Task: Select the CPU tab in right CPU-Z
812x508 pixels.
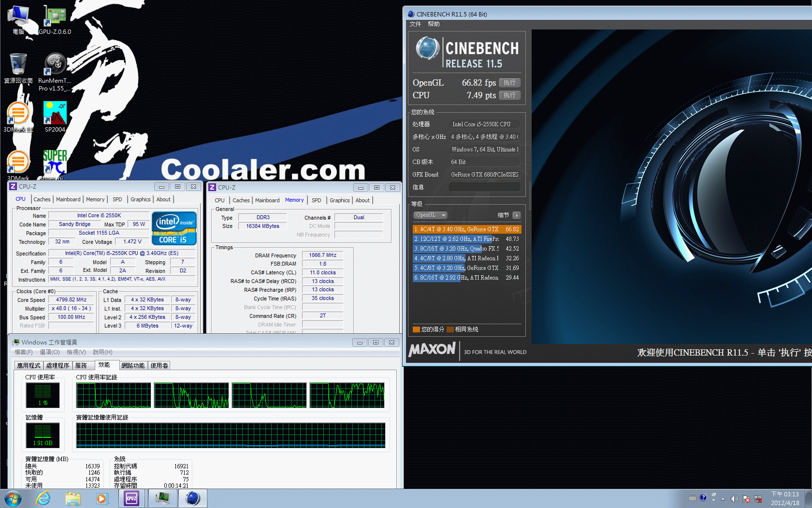Action: (x=220, y=200)
